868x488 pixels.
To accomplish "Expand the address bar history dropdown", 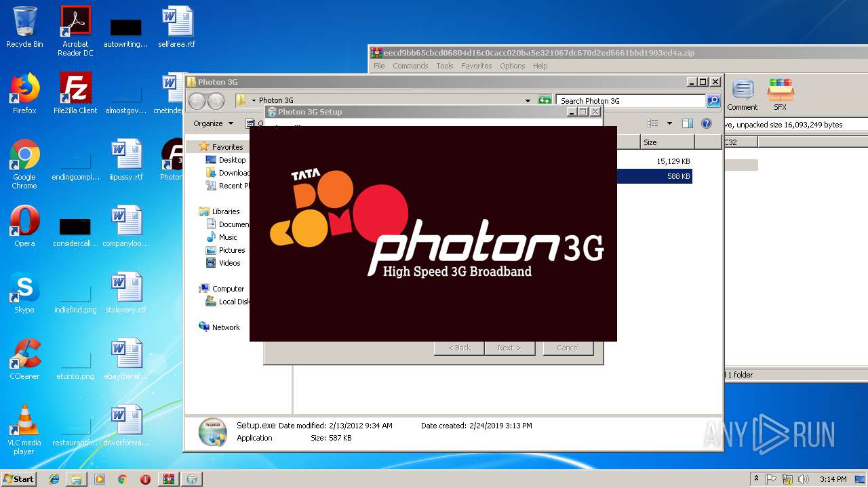I will click(x=528, y=101).
